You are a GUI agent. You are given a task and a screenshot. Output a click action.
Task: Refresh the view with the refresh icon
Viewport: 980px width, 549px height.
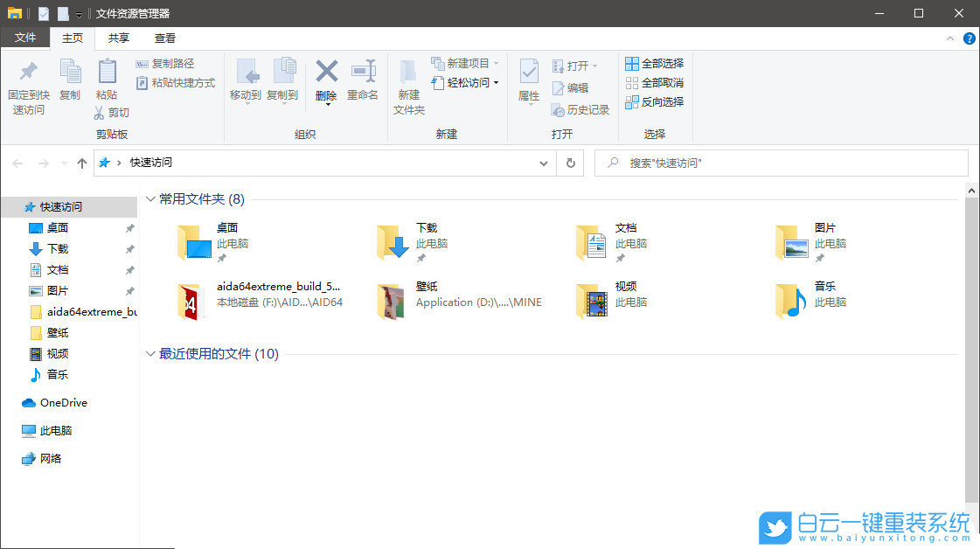[570, 163]
